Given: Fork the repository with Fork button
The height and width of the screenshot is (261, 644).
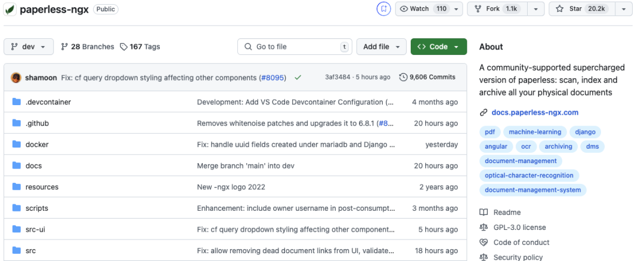Looking at the screenshot, I should [497, 8].
